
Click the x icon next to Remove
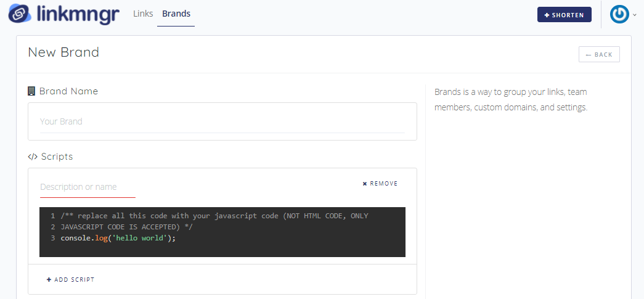(365, 184)
